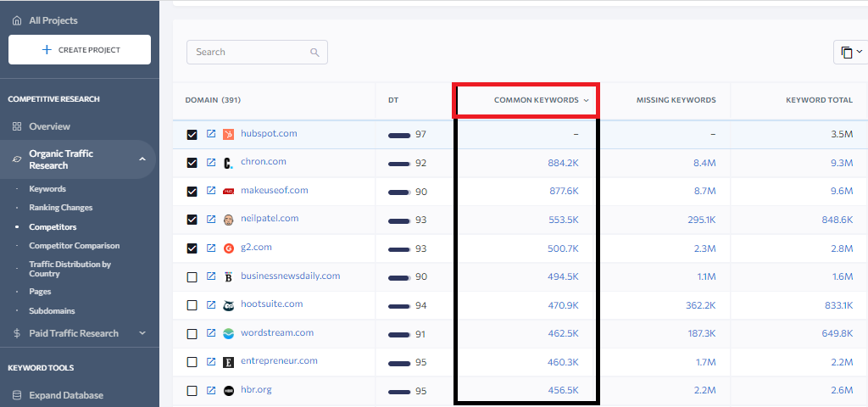
Task: Click the Create Project button
Action: (80, 50)
